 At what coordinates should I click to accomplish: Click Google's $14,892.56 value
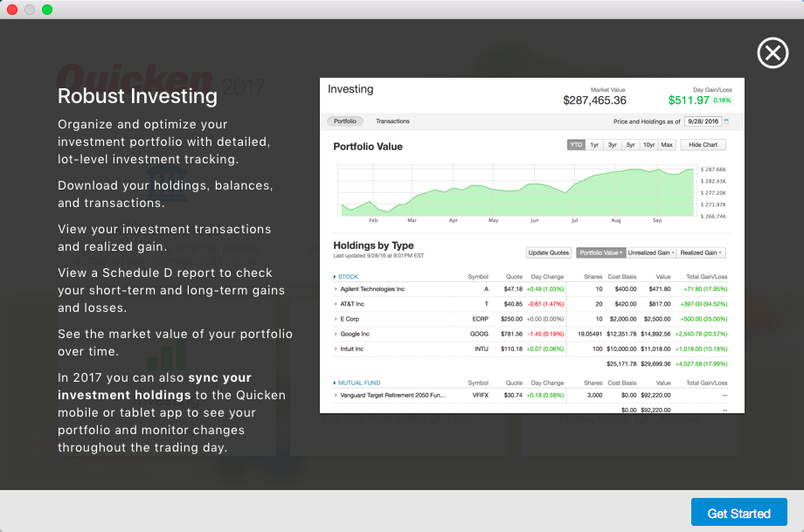[x=655, y=334]
